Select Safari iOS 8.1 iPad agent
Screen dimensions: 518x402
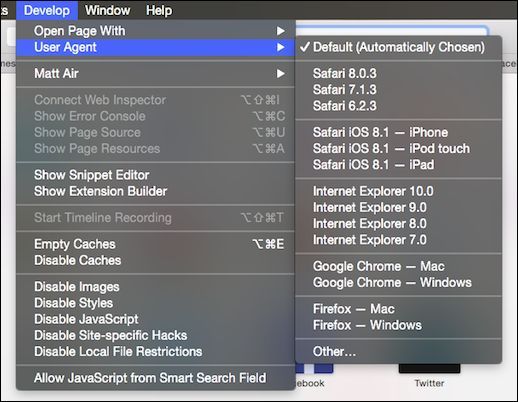[398, 165]
